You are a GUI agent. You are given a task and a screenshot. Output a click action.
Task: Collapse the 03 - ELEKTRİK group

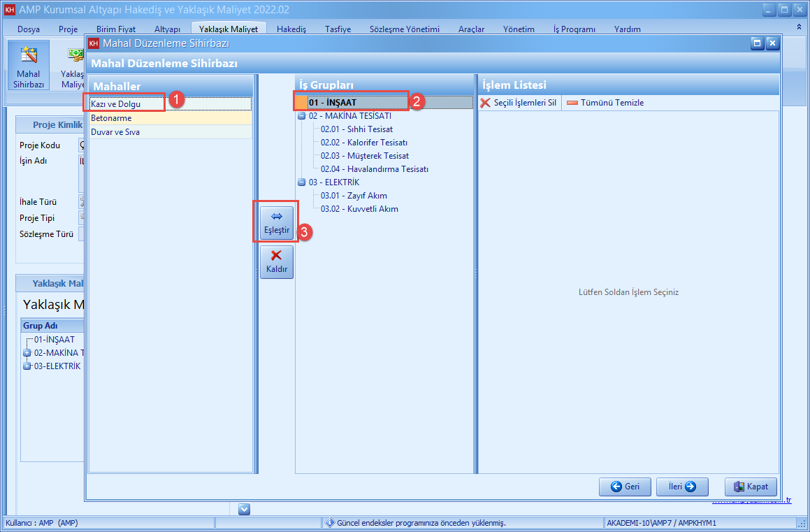301,182
